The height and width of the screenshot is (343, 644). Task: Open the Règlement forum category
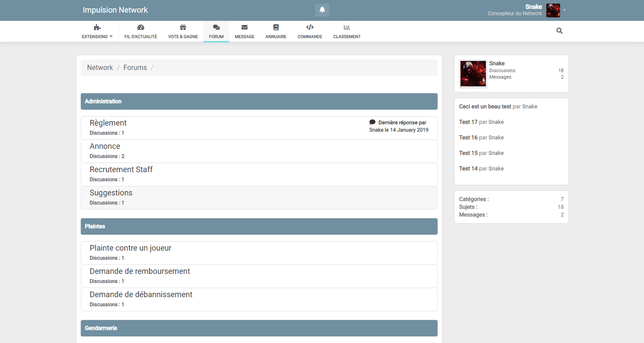[108, 123]
